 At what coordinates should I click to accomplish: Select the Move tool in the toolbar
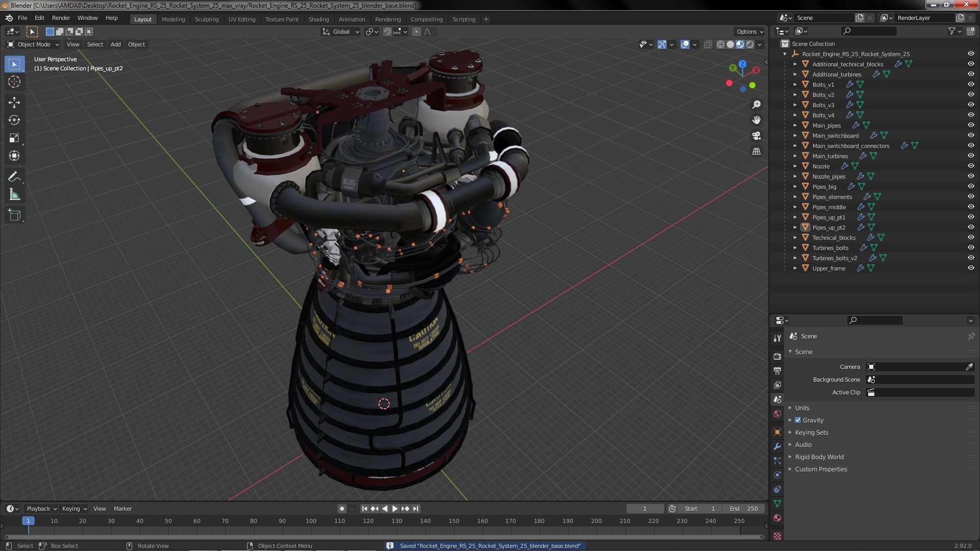[x=14, y=103]
